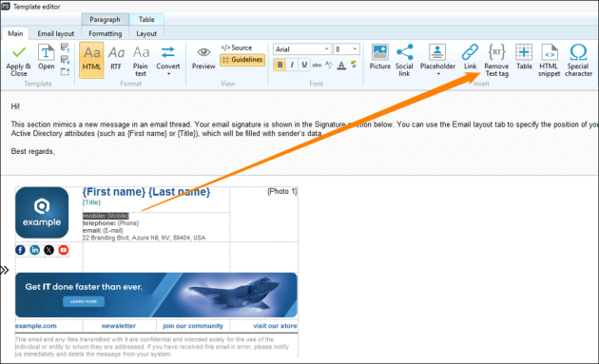Viewport: 599px width, 364px height.
Task: Open the Placeholder dropdown
Action: tap(437, 60)
